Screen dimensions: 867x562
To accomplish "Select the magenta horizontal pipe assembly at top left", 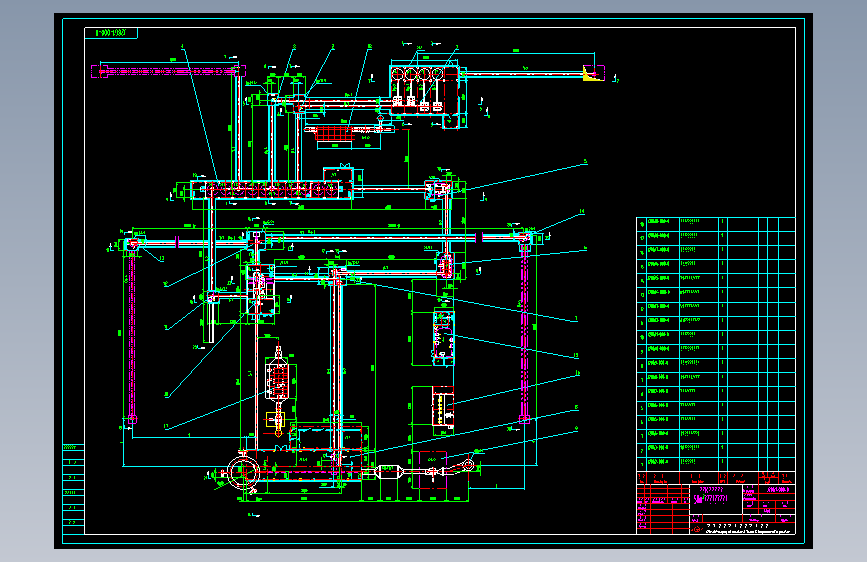I will [168, 71].
